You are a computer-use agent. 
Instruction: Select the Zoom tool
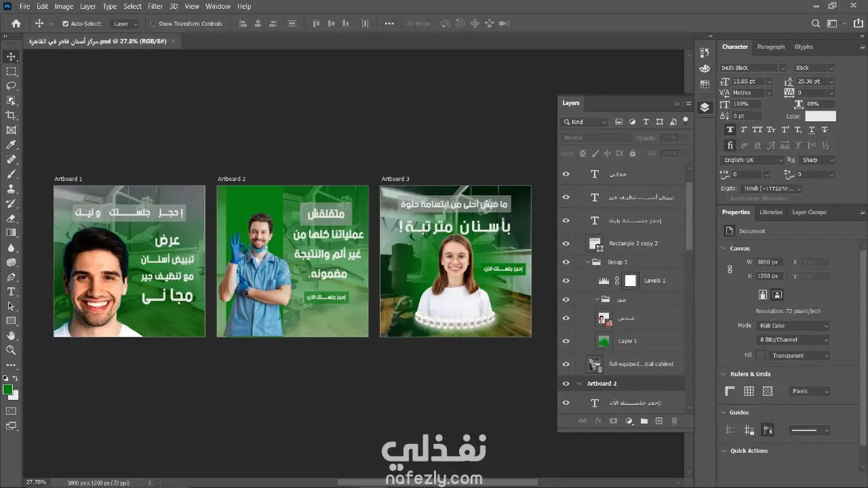point(11,350)
